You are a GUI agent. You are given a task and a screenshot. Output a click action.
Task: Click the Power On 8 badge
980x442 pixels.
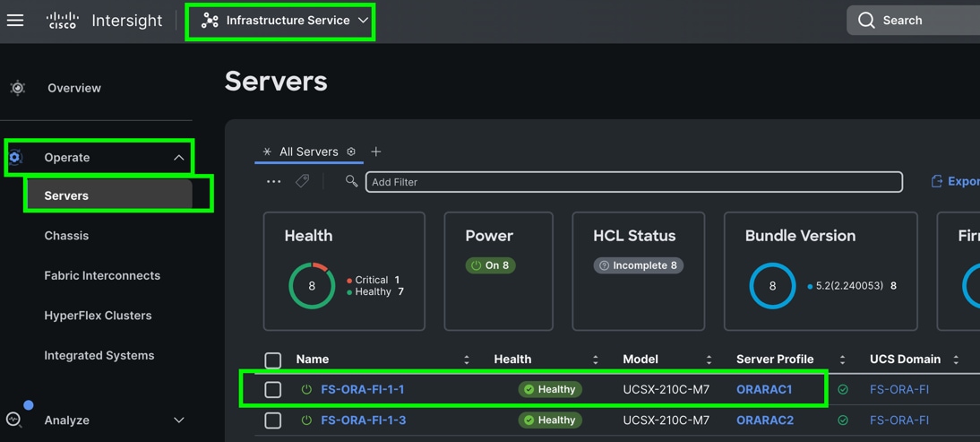491,265
